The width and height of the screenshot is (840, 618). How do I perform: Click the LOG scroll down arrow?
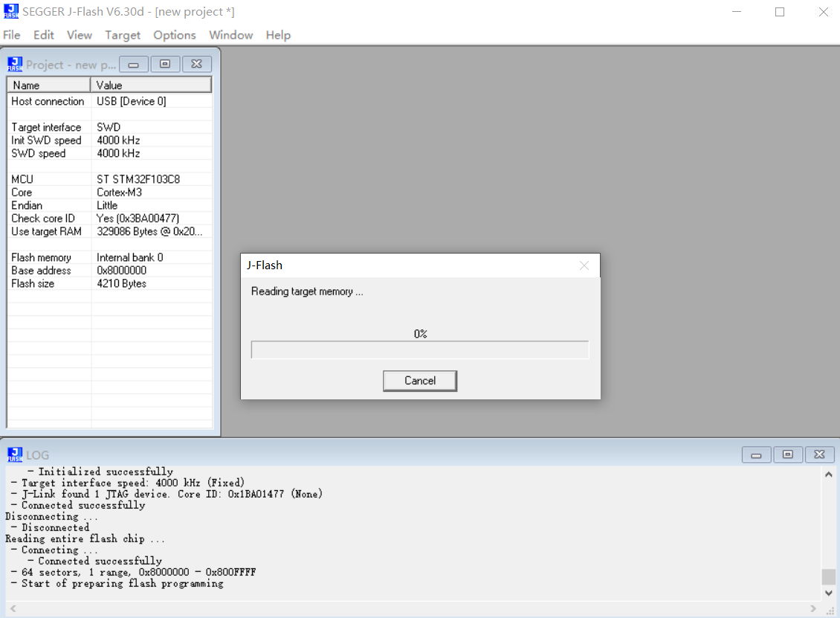coord(828,593)
